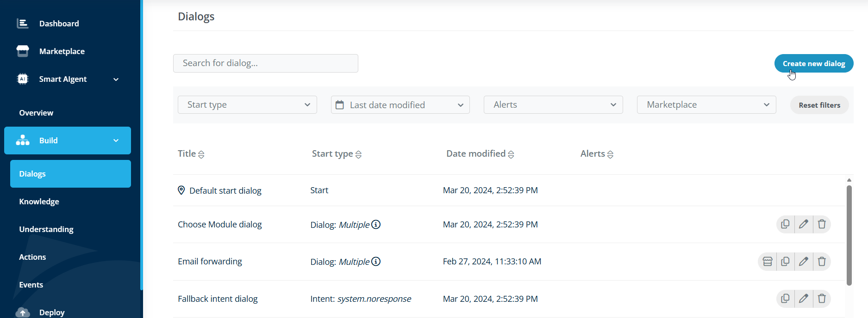Viewport: 868px width, 318px height.
Task: Show info for Email forwarding Multiple
Action: point(376,262)
